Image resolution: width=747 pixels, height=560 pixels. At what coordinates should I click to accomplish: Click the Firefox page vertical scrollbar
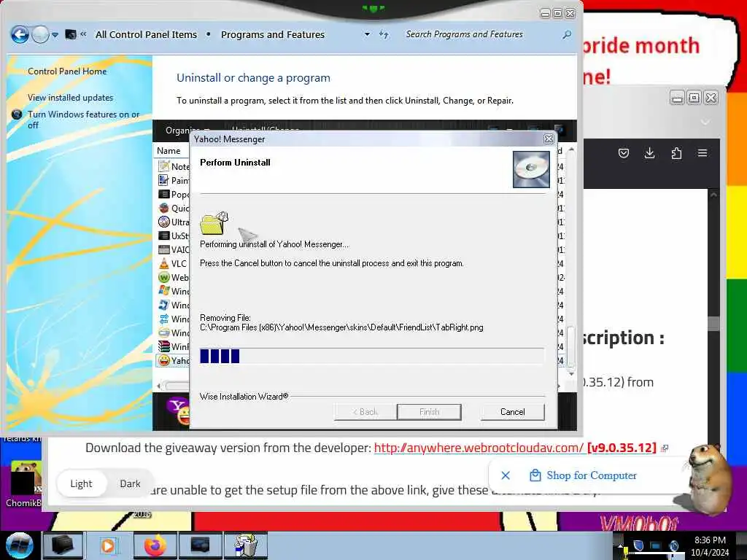pos(713,324)
